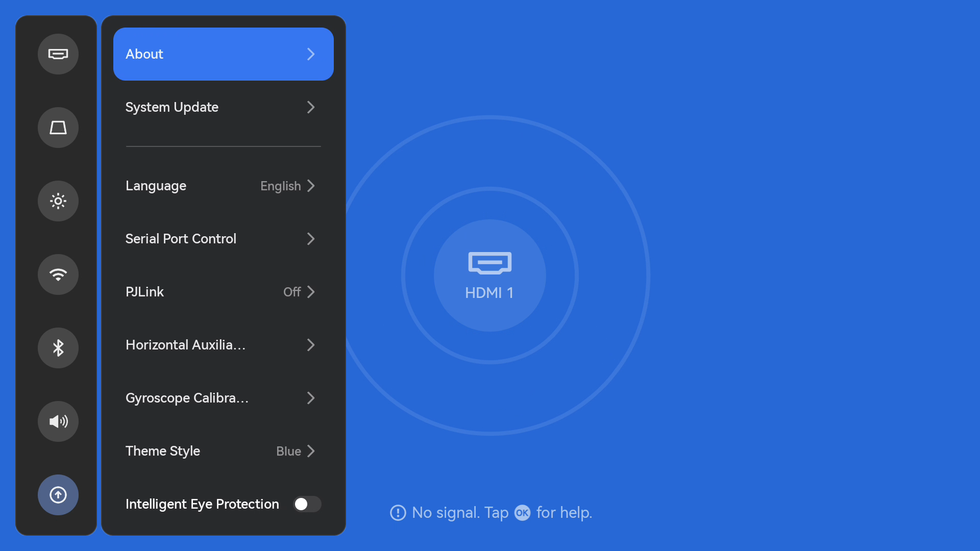Select the keystone correction sidebar icon
Viewport: 980px width, 551px height.
point(58,128)
